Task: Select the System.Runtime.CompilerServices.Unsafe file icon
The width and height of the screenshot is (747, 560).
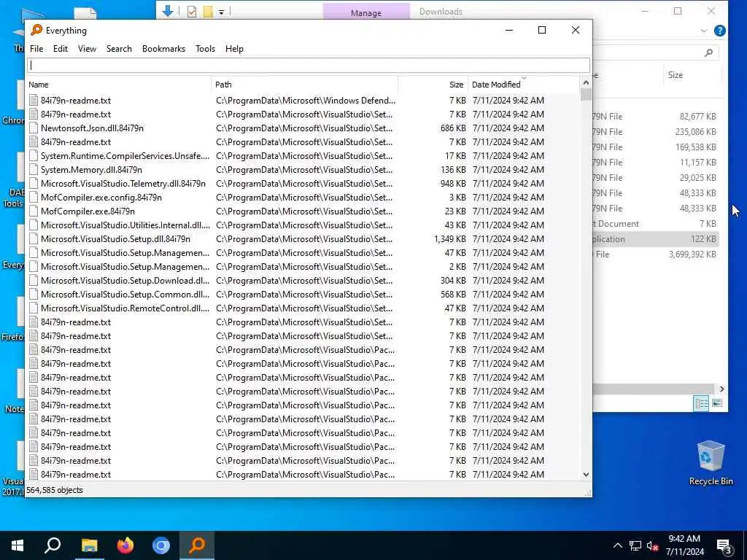Action: (34, 156)
